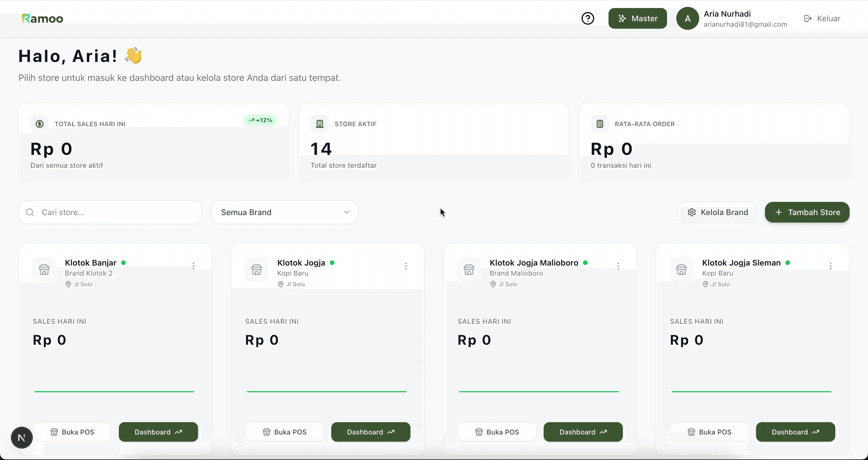Open the Master mode button
Image resolution: width=868 pixels, height=460 pixels.
click(637, 18)
